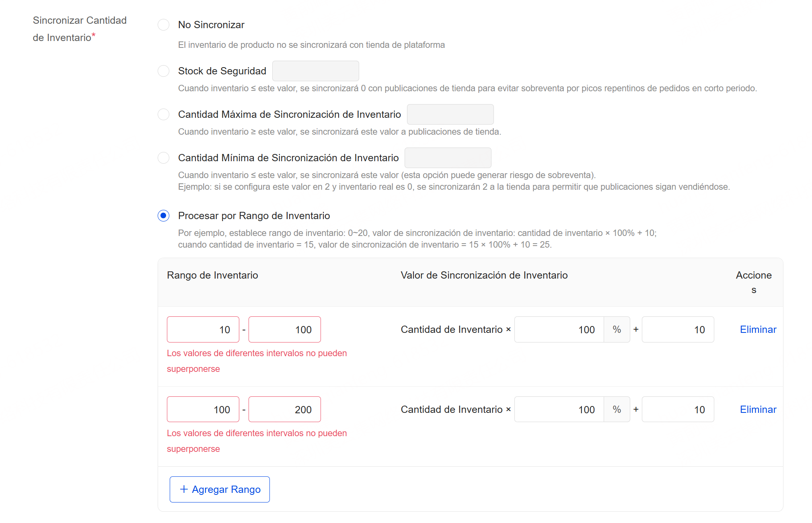
Task: Click the Cantidad Mínima value input box
Action: (448, 158)
